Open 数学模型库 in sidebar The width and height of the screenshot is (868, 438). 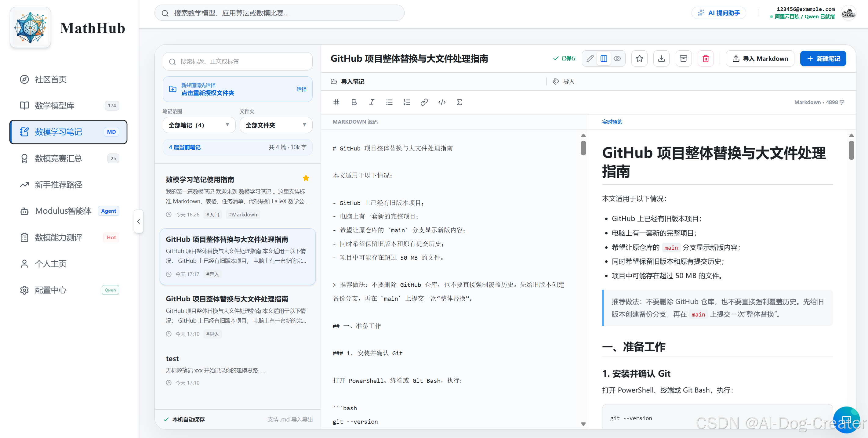point(69,106)
